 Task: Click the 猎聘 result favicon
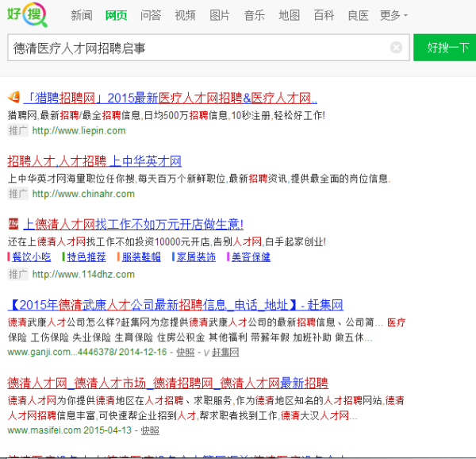13,97
